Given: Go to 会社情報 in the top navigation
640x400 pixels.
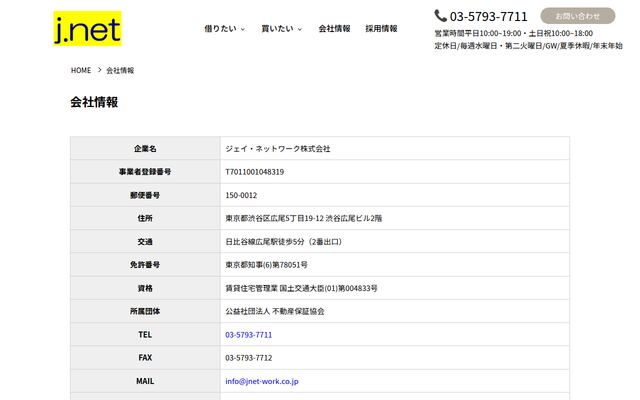Looking at the screenshot, I should coord(334,29).
